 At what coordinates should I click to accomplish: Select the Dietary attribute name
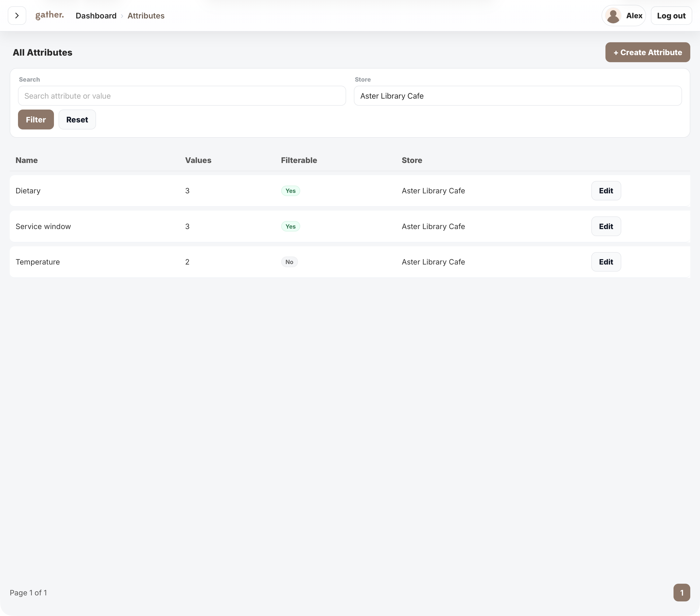pyautogui.click(x=28, y=191)
